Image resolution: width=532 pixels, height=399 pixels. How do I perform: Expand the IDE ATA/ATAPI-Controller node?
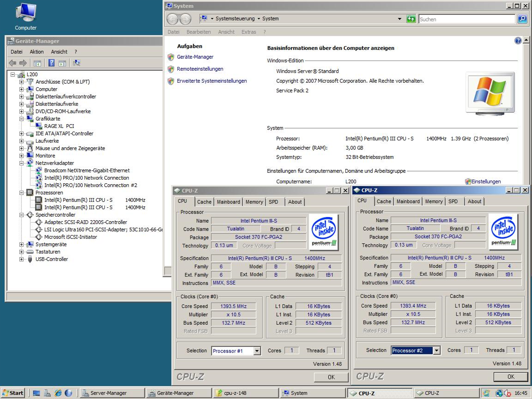tap(21, 134)
